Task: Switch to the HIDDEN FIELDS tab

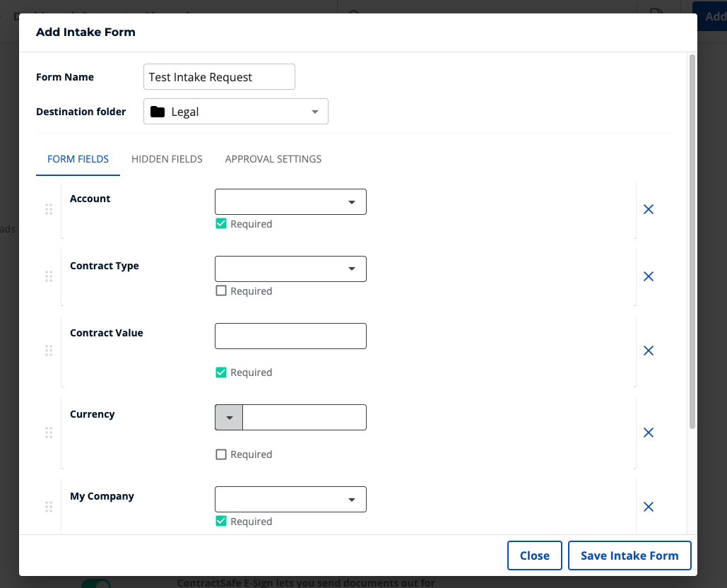Action: (167, 159)
